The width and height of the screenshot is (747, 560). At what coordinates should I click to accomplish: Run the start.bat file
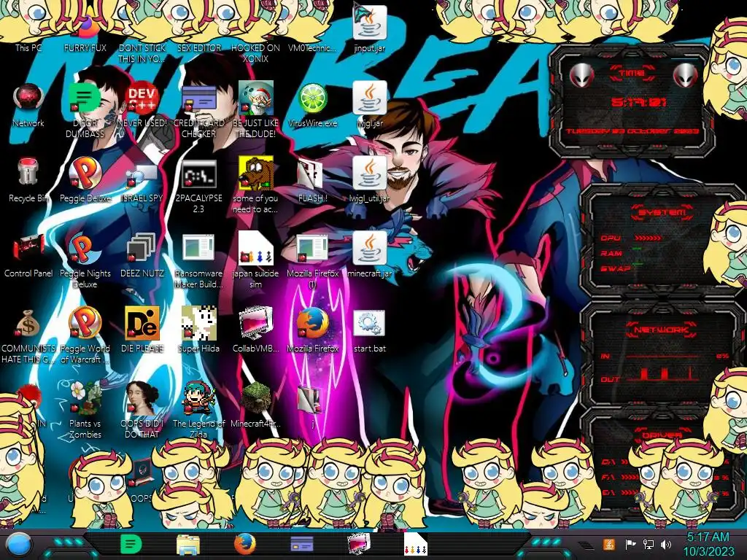pyautogui.click(x=369, y=330)
